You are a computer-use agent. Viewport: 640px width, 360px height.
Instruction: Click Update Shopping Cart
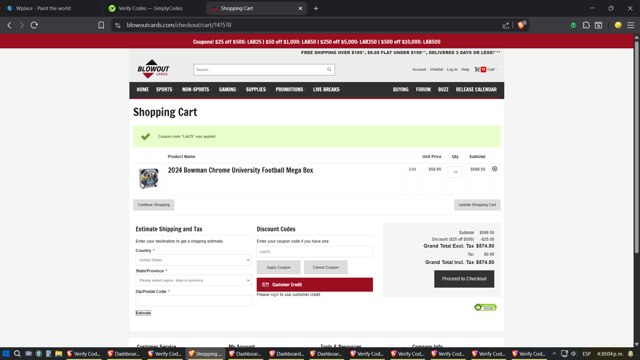(477, 205)
